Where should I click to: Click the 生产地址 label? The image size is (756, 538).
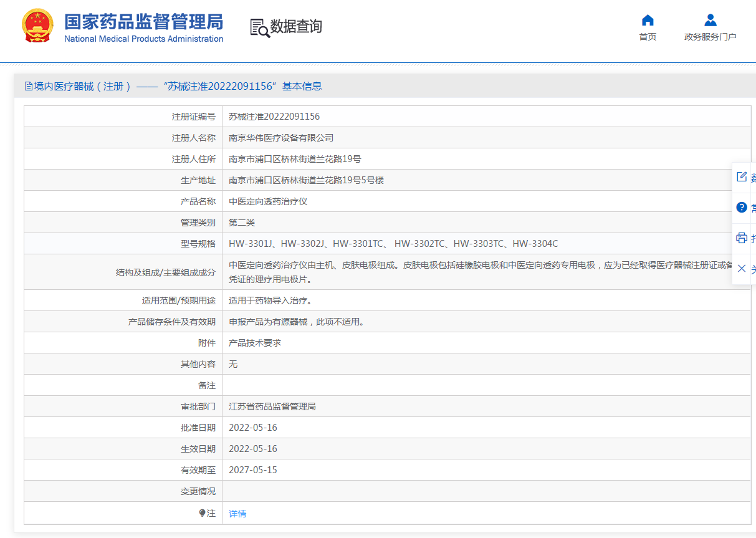(x=198, y=180)
